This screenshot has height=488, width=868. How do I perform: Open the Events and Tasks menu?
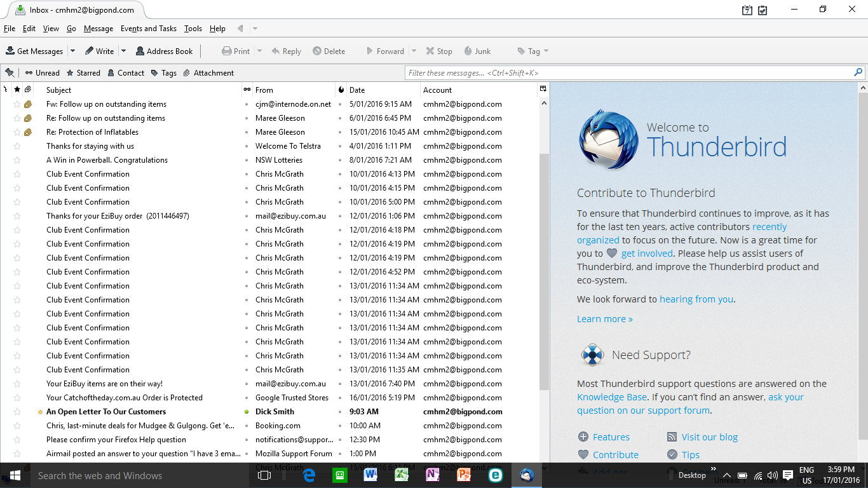pyautogui.click(x=148, y=29)
